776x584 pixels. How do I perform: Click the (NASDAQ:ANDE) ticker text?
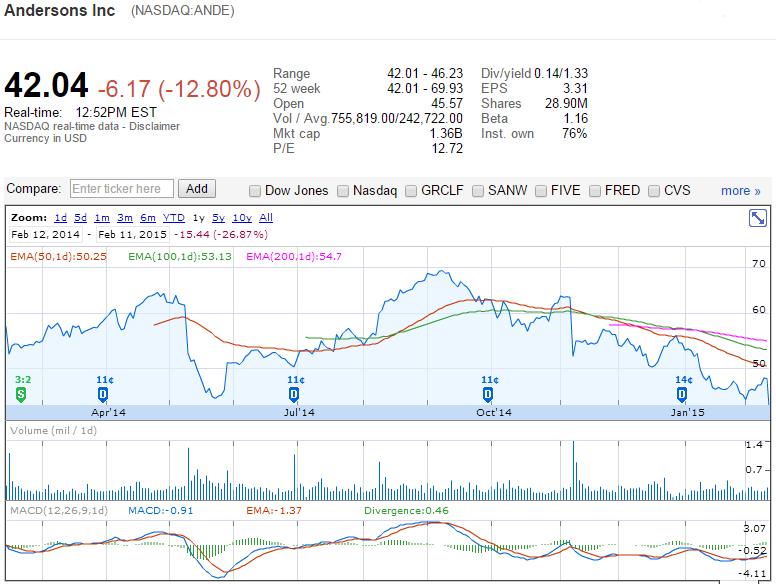tap(183, 11)
